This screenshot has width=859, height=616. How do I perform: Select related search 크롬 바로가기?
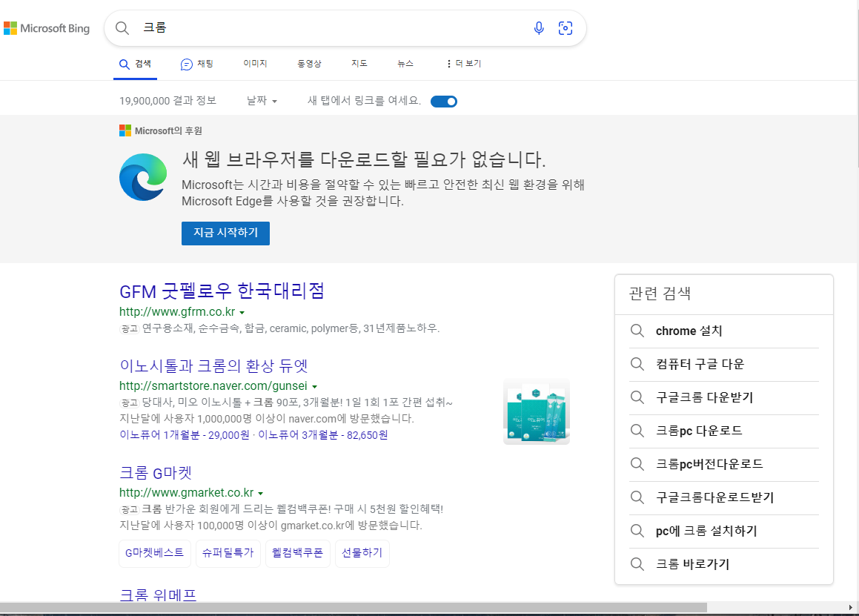692,565
